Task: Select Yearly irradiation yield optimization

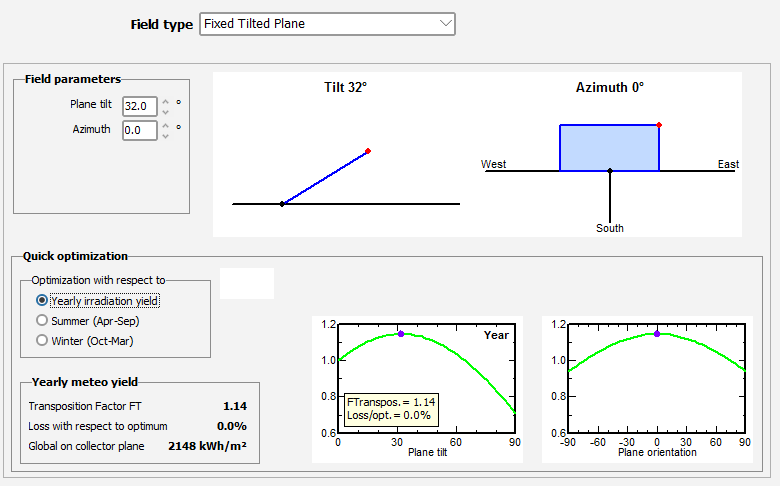Action: pos(42,300)
